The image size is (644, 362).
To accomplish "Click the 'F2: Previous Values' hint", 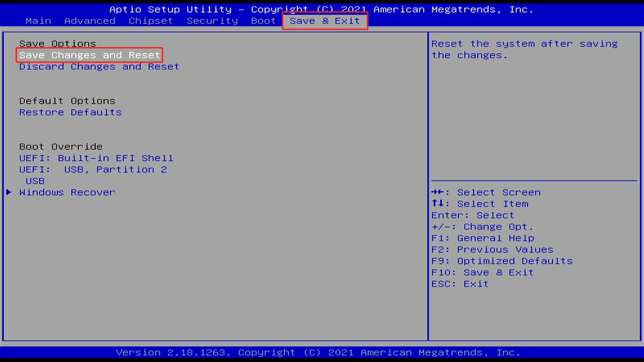I will [492, 250].
